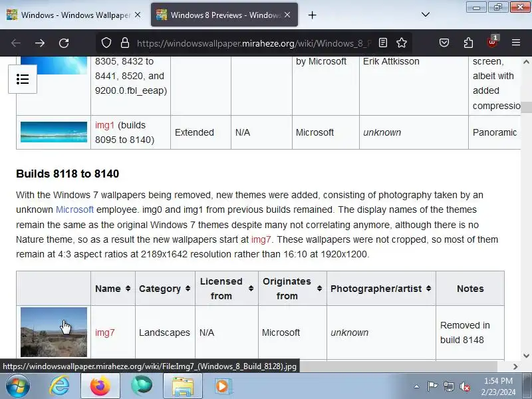
Task: Show hidden tray icons arrow
Action: click(x=416, y=386)
